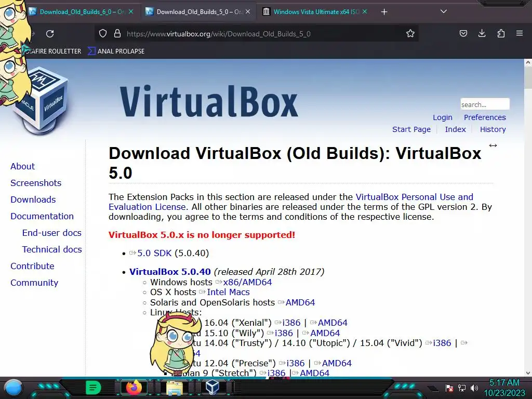This screenshot has width=532, height=399.
Task: Close the Download_Old_Builds_5_0 tab
Action: (x=248, y=11)
